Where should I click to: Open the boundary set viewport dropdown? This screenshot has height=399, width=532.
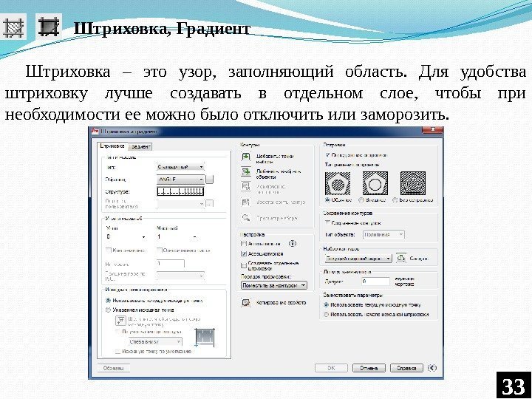358,259
